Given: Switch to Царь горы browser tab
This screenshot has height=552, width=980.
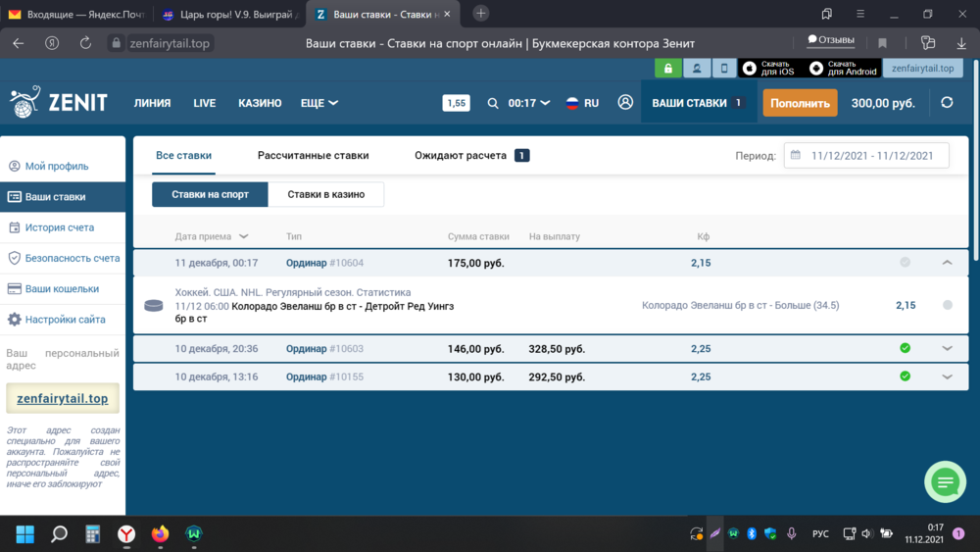Looking at the screenshot, I should pos(229,14).
